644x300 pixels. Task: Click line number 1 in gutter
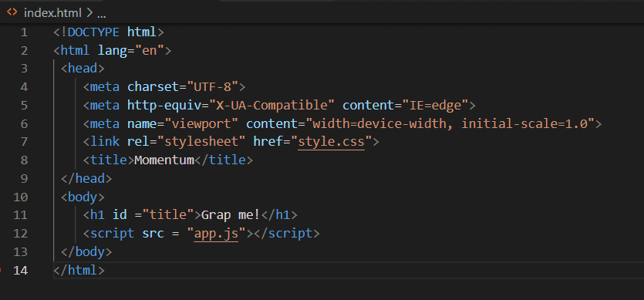coord(24,32)
